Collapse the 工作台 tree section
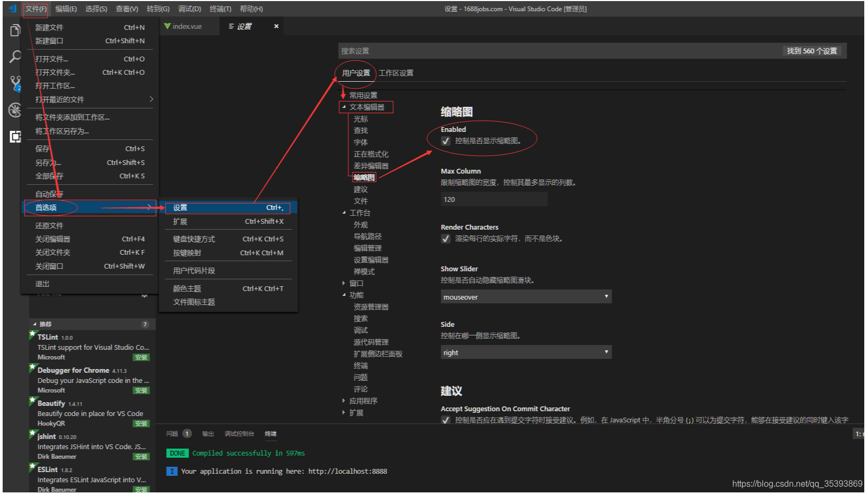 pyautogui.click(x=344, y=213)
